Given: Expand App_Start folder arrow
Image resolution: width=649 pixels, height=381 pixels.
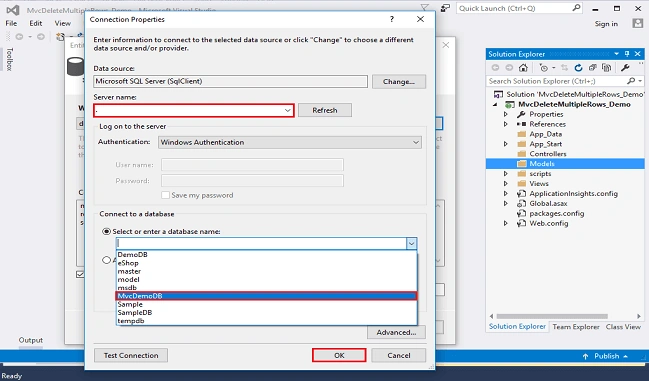Looking at the screenshot, I should coord(505,144).
